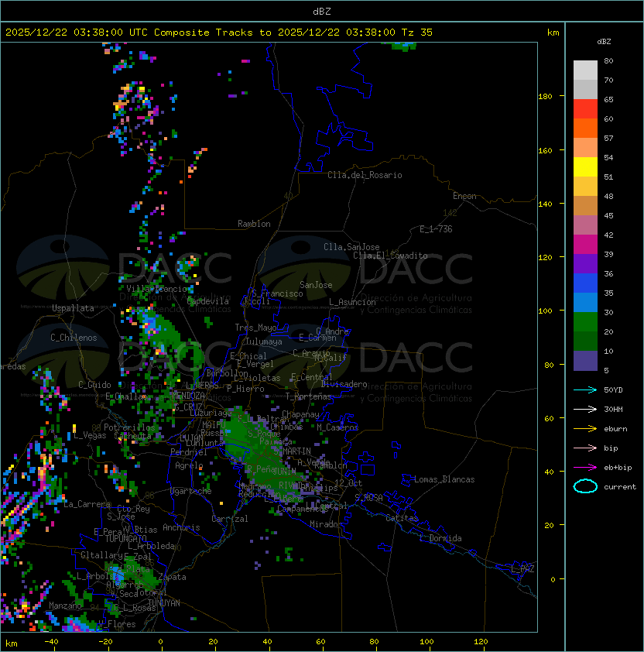Click the C_Chilenos label

coord(74,337)
